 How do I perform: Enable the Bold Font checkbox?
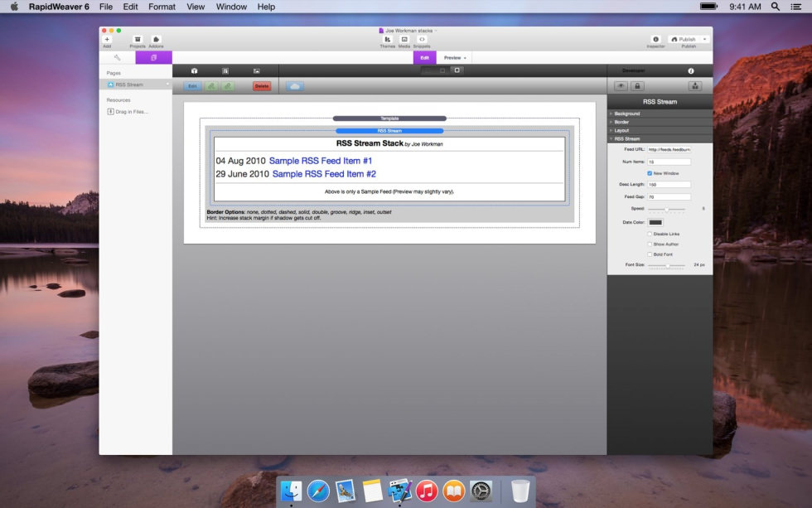click(x=650, y=254)
